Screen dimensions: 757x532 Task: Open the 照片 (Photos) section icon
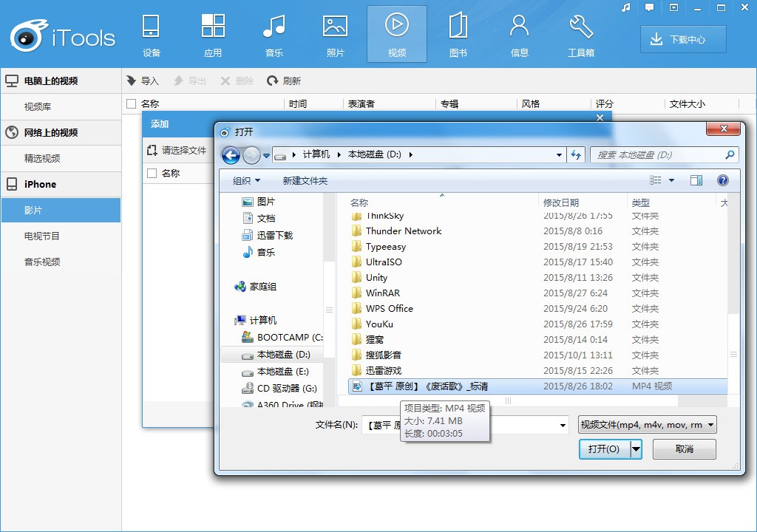pyautogui.click(x=335, y=27)
